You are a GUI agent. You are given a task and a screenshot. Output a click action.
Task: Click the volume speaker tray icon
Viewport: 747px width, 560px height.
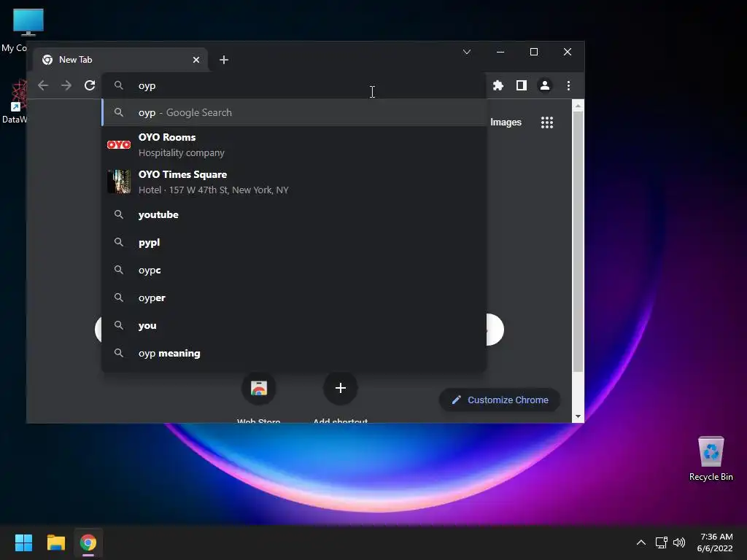679,542
